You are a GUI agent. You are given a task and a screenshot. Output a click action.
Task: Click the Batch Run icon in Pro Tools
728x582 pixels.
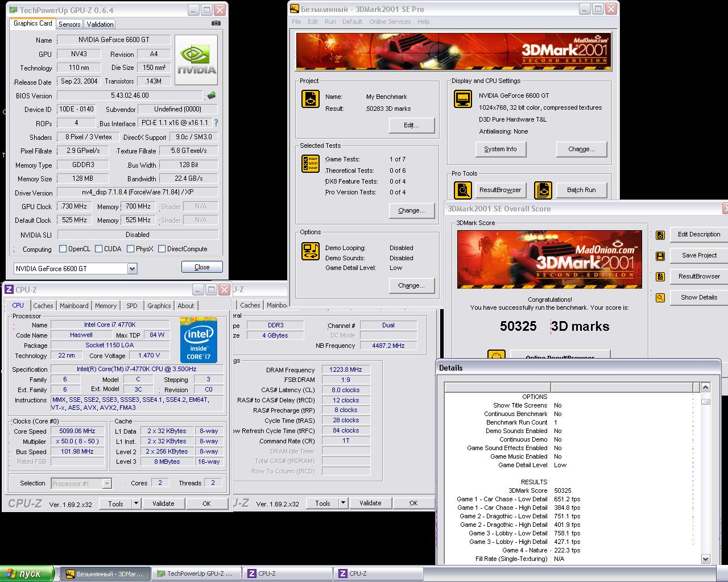click(543, 190)
